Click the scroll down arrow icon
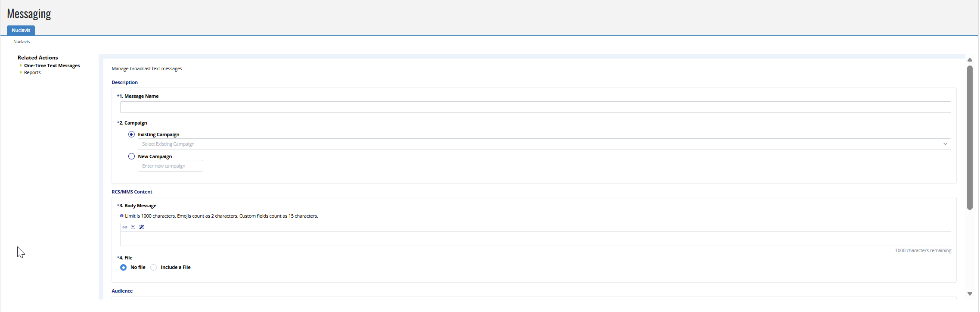Image resolution: width=980 pixels, height=312 pixels. [x=970, y=293]
